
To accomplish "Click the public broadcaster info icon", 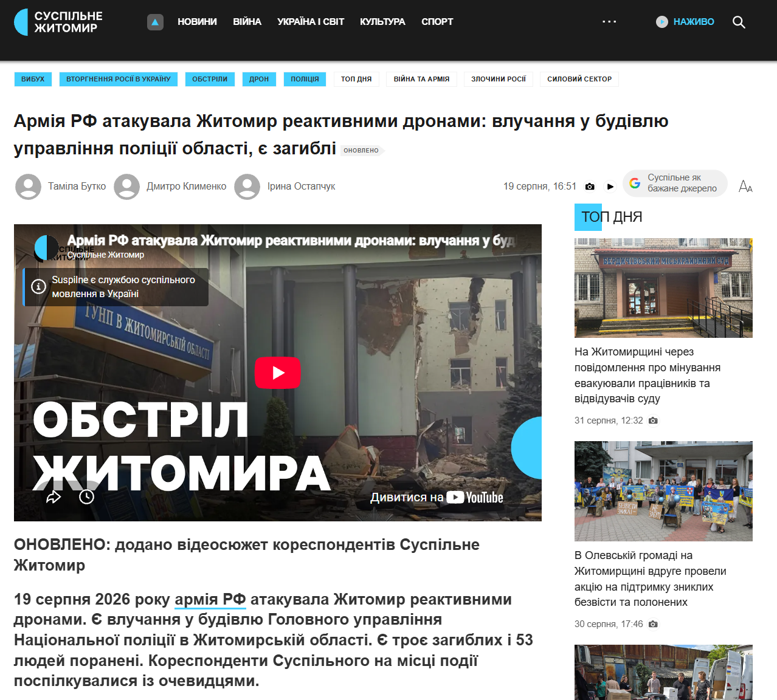I will click(x=38, y=286).
